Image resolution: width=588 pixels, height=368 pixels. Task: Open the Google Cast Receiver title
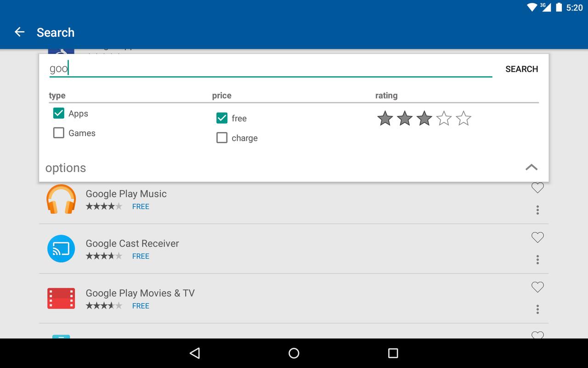pos(132,243)
